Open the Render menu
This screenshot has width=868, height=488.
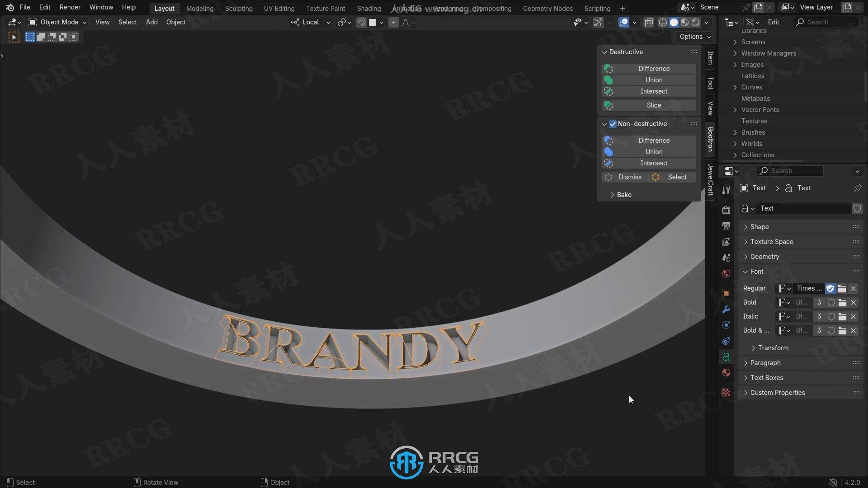(x=70, y=7)
